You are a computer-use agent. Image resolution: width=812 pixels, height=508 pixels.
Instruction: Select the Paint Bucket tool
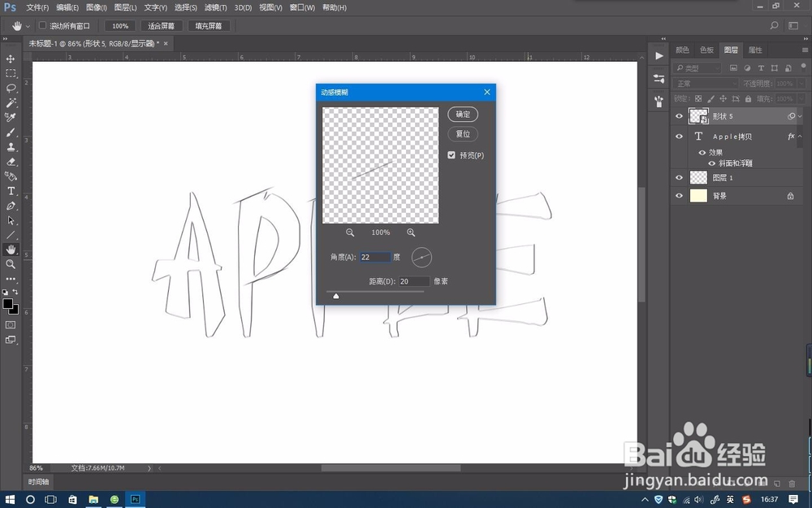[x=11, y=176]
